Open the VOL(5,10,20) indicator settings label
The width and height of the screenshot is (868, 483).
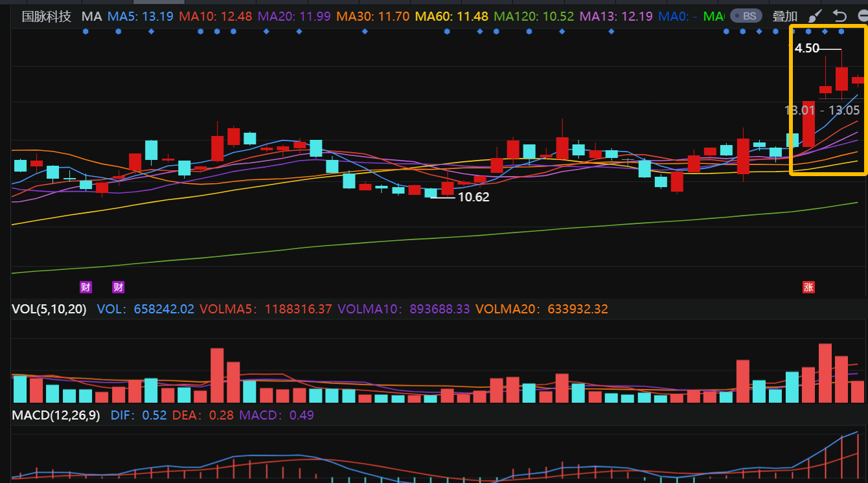(49, 309)
